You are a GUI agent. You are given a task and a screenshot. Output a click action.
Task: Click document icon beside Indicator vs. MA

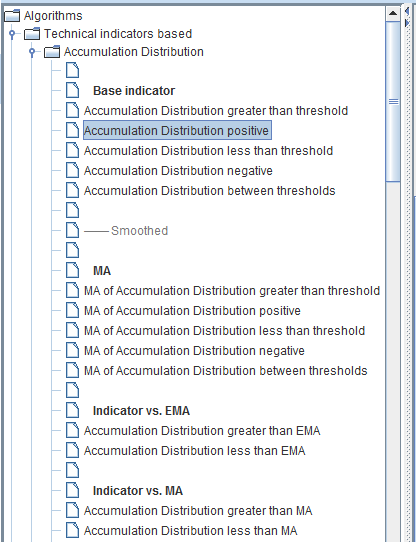[72, 491]
